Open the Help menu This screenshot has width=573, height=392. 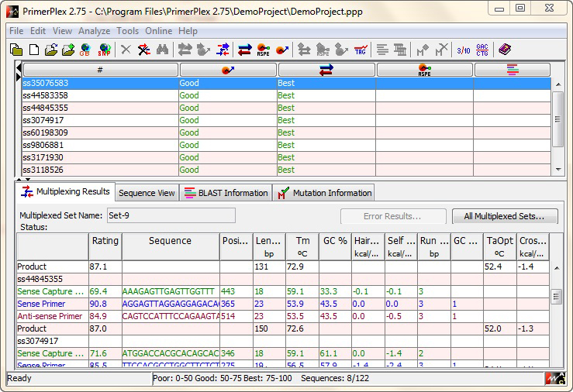click(x=188, y=31)
